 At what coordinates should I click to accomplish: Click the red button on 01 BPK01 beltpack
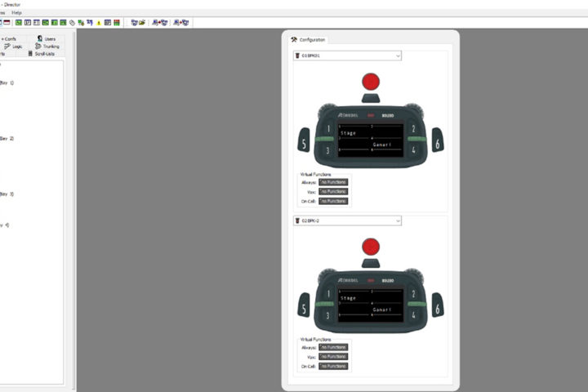[371, 82]
